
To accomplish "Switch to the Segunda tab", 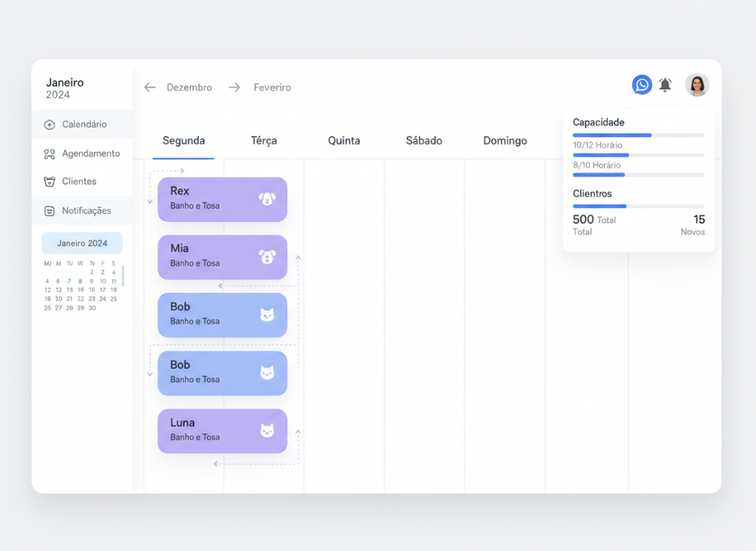I will (x=184, y=141).
